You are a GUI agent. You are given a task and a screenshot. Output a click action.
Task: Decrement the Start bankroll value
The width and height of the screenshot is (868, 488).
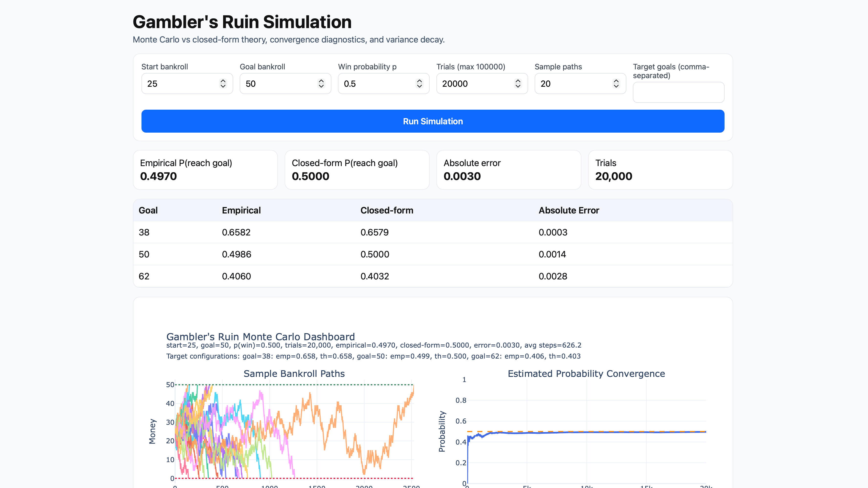[x=223, y=86]
